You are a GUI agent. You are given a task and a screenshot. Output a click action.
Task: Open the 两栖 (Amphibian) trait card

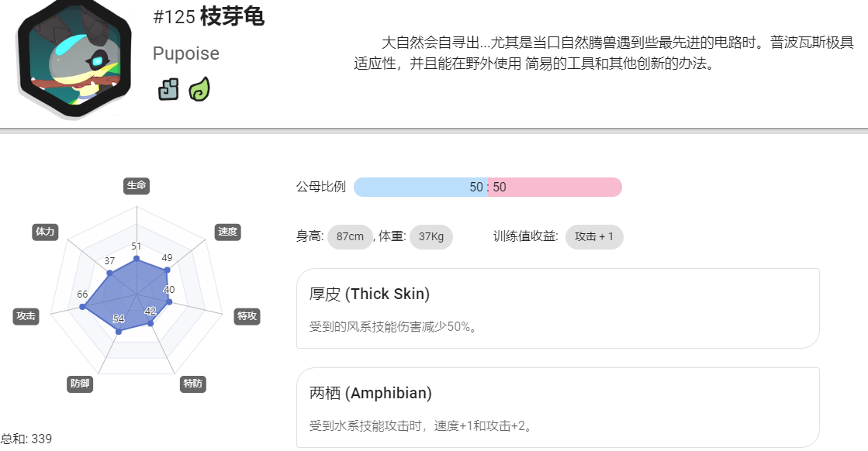[x=558, y=408]
